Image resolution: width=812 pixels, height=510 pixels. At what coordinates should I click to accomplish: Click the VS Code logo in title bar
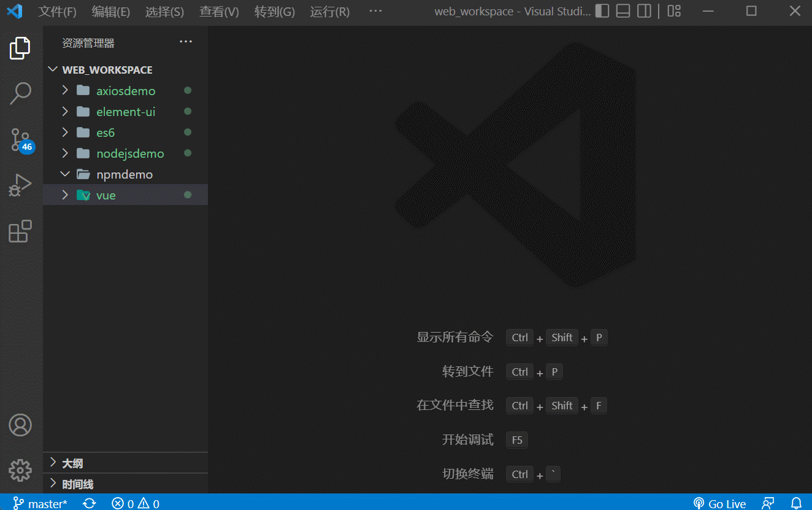point(14,11)
